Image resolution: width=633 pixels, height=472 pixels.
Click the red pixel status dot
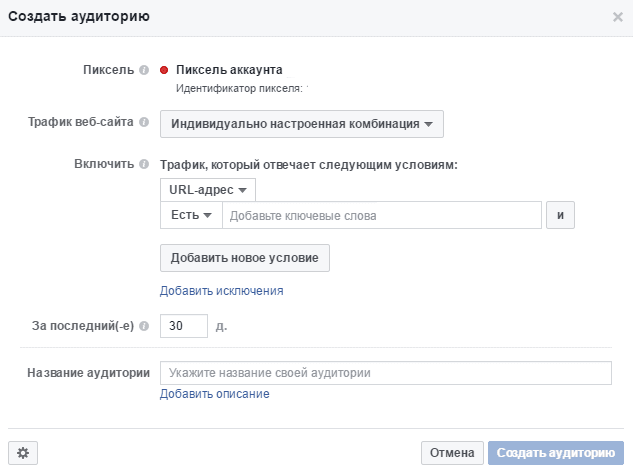(x=164, y=70)
